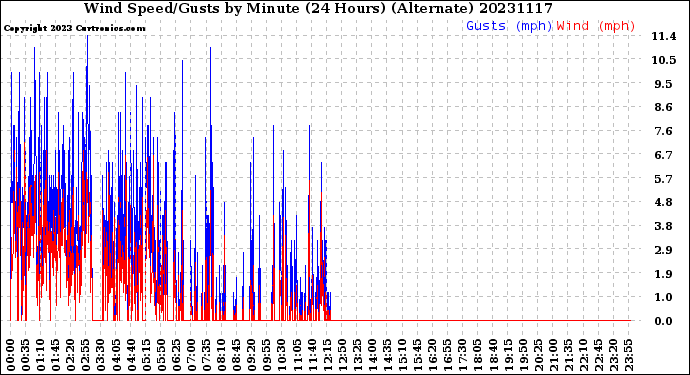Click the 19:15 time label
The height and width of the screenshot is (375, 690).
point(507,356)
